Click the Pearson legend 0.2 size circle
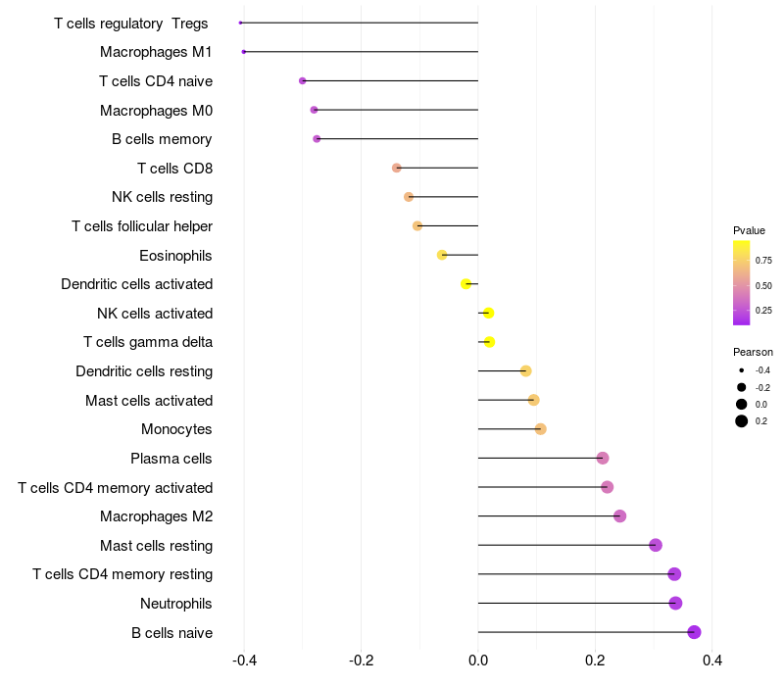Image resolution: width=784 pixels, height=686 pixels. pyautogui.click(x=742, y=421)
